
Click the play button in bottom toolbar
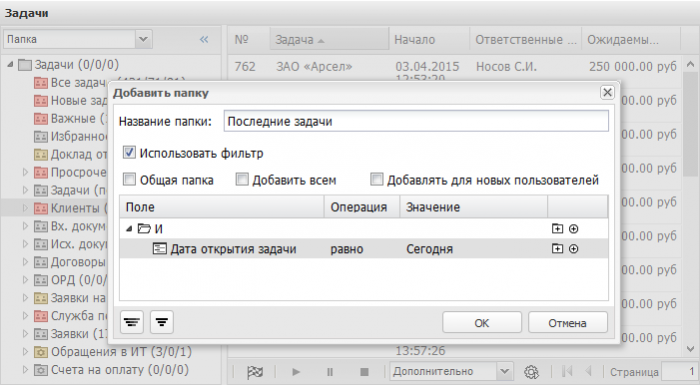(x=296, y=372)
